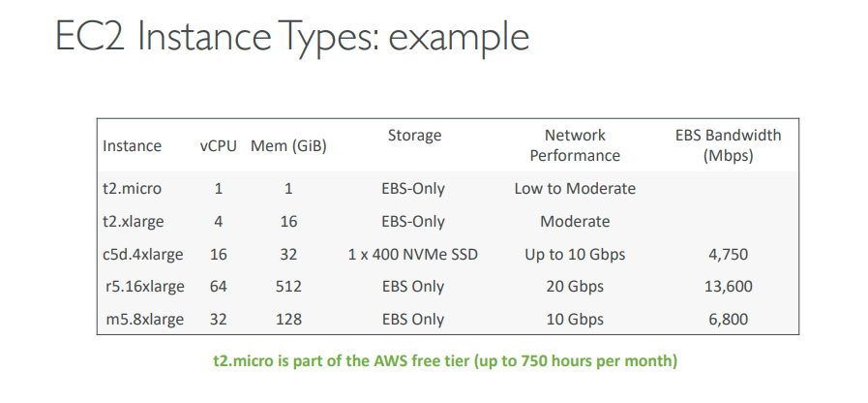The width and height of the screenshot is (868, 403).
Task: Select the vCPU column header
Action: (218, 145)
